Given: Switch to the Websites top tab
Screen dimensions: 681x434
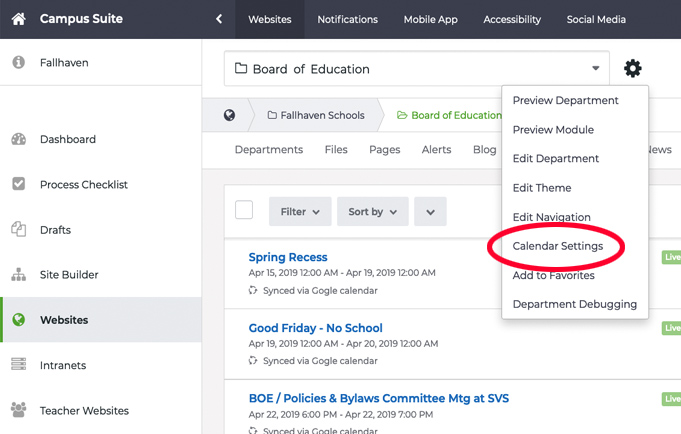Looking at the screenshot, I should [270, 20].
